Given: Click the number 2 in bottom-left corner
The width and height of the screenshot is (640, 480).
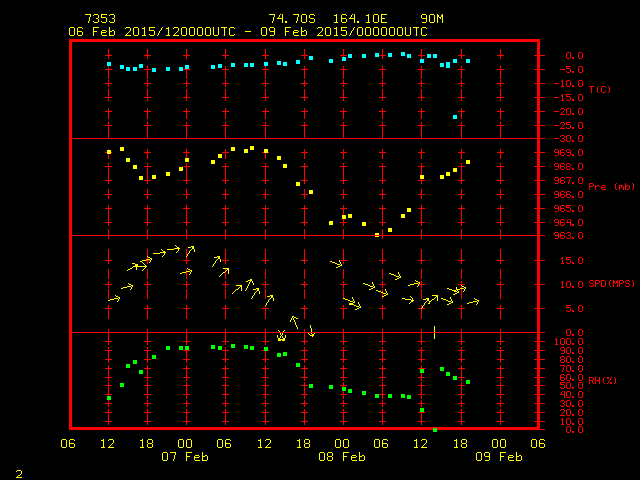Looking at the screenshot, I should [18, 472].
